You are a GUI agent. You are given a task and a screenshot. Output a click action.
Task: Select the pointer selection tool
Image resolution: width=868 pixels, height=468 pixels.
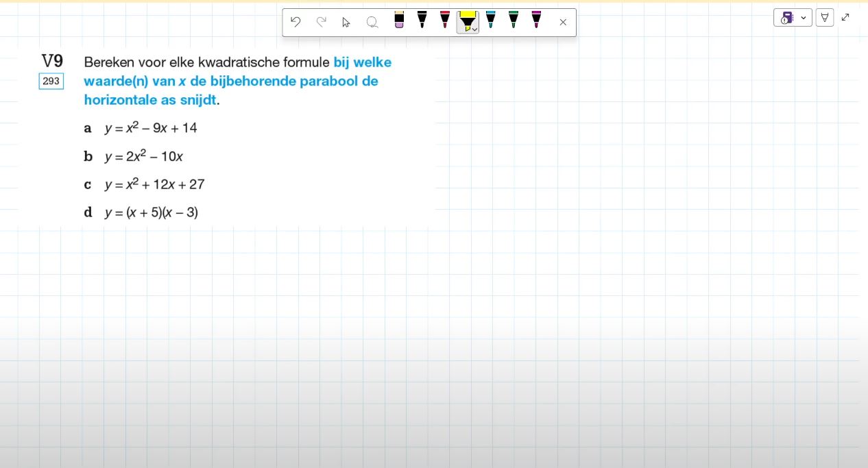346,23
